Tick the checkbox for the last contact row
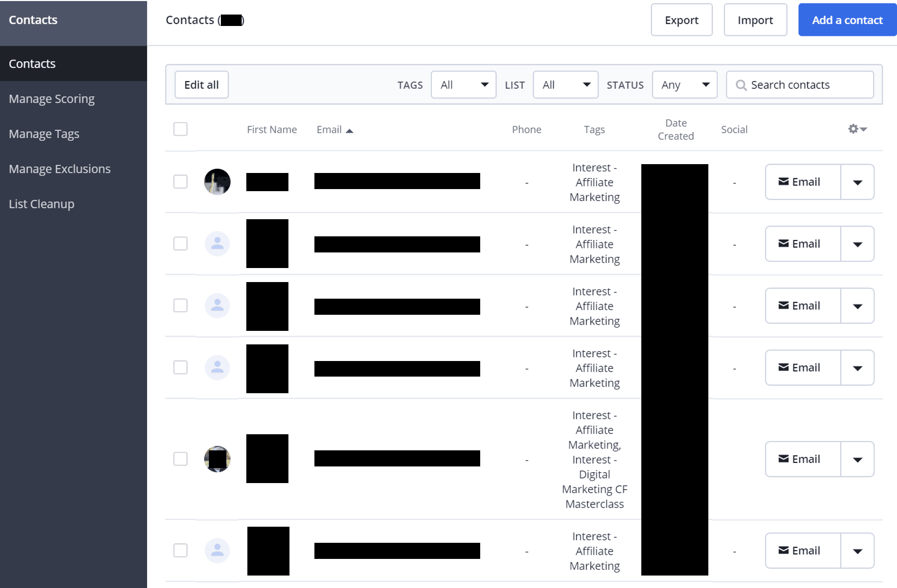This screenshot has width=897, height=588. point(180,551)
